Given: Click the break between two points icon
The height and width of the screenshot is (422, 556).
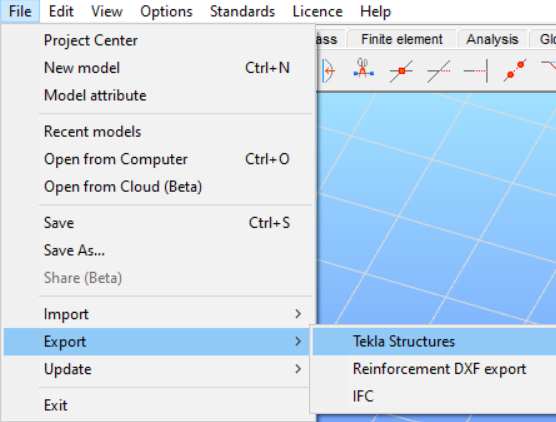Looking at the screenshot, I should (x=515, y=70).
